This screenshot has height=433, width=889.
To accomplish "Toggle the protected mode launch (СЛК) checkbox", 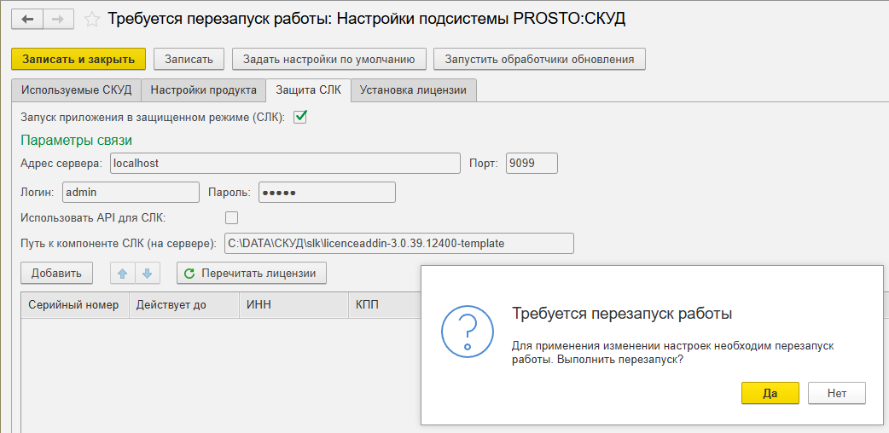I will 299,117.
